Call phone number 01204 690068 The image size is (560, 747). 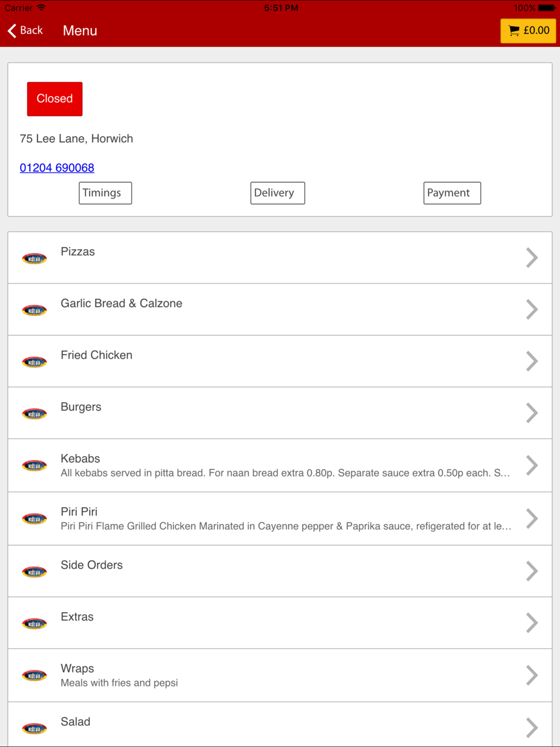coord(57,168)
